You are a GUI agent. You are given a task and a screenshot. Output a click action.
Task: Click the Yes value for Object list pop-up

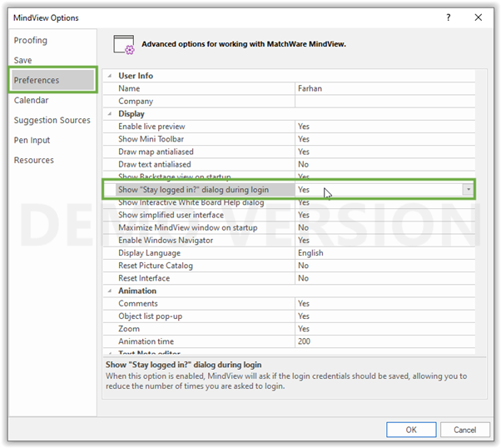304,316
